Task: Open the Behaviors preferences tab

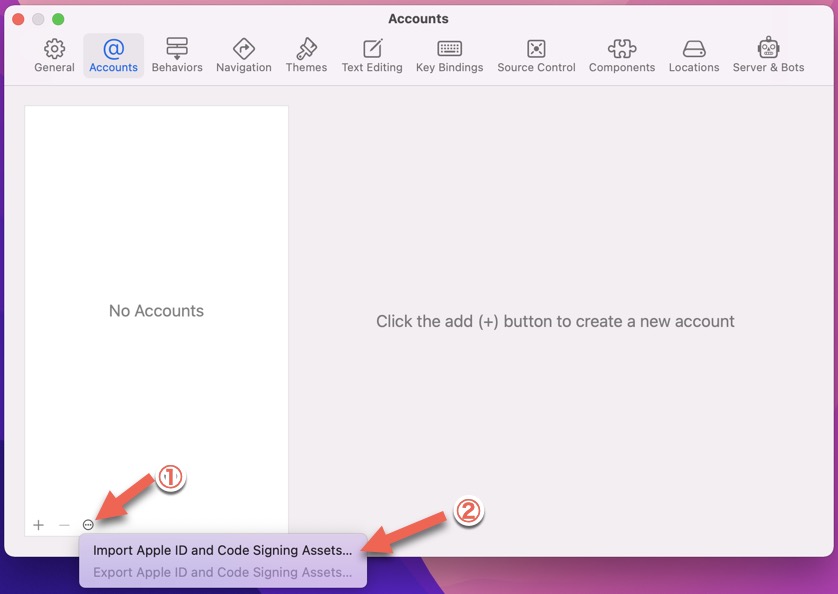Action: coord(177,56)
